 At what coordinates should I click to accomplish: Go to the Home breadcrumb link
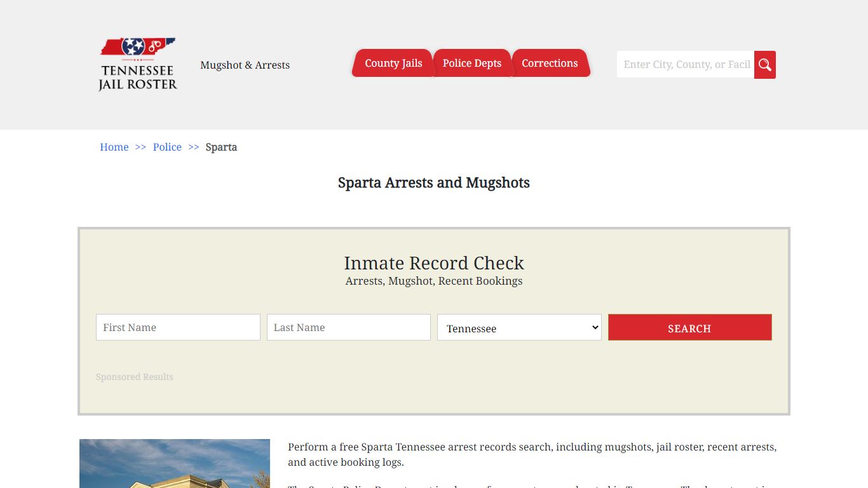tap(114, 147)
